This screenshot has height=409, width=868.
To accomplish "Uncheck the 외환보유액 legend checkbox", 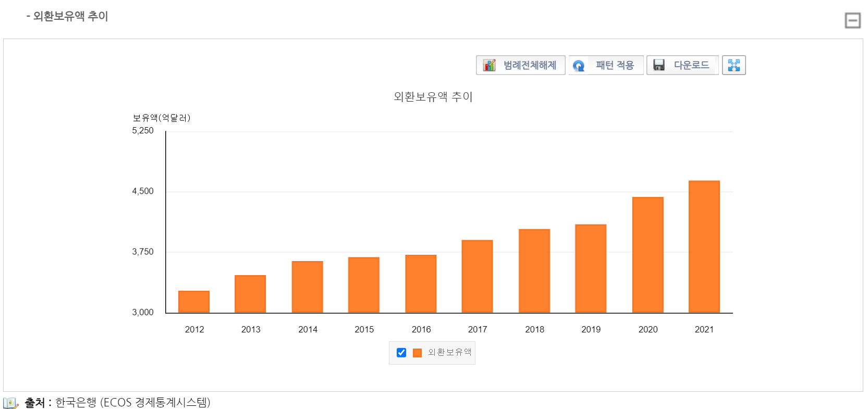I will (x=401, y=353).
